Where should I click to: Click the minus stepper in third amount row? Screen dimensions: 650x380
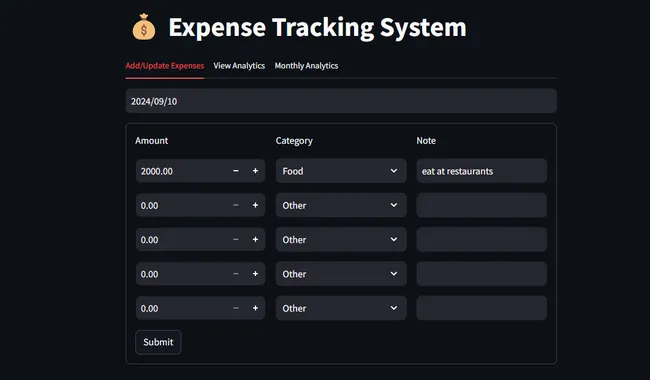(x=235, y=240)
